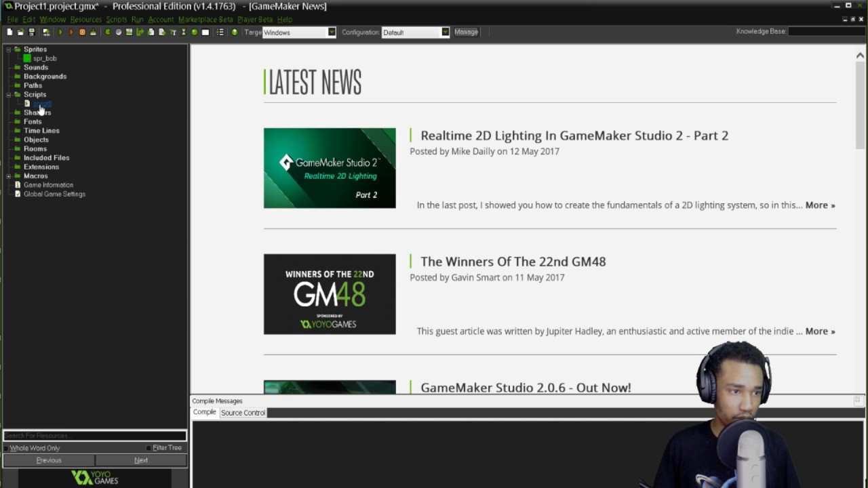Viewport: 868px width, 488px height.
Task: Select the Objects folder in tree
Action: (x=36, y=140)
